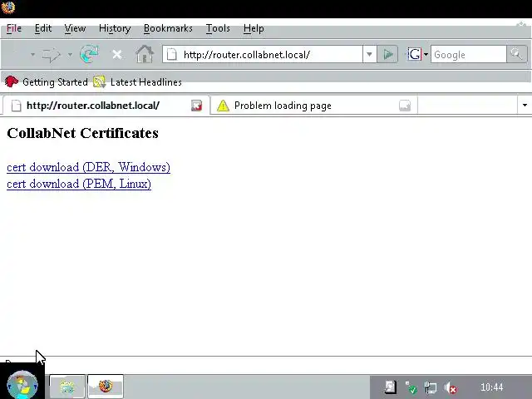Download the PEM Linux certificate

point(79,184)
